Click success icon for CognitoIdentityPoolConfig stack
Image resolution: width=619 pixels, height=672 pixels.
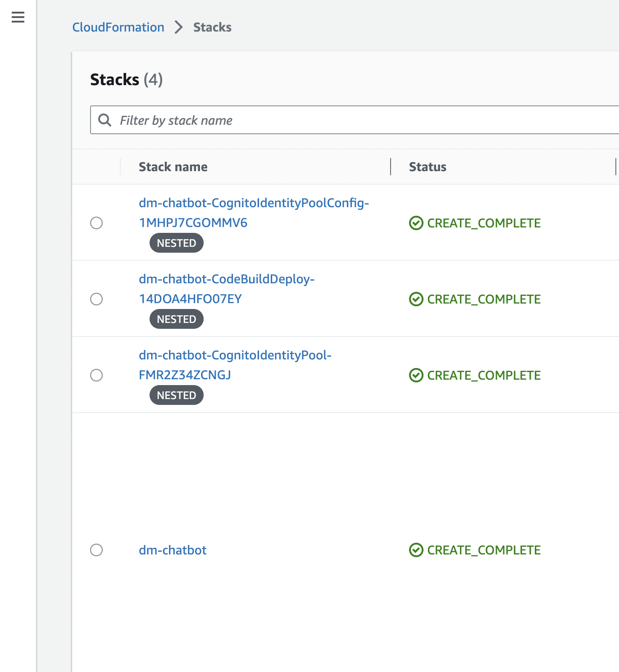(416, 223)
